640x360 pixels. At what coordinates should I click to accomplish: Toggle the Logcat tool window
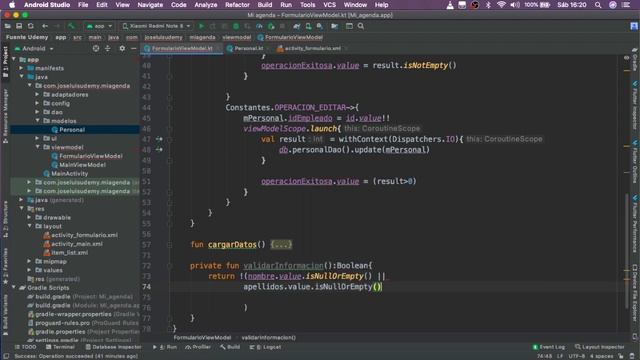pos(265,347)
